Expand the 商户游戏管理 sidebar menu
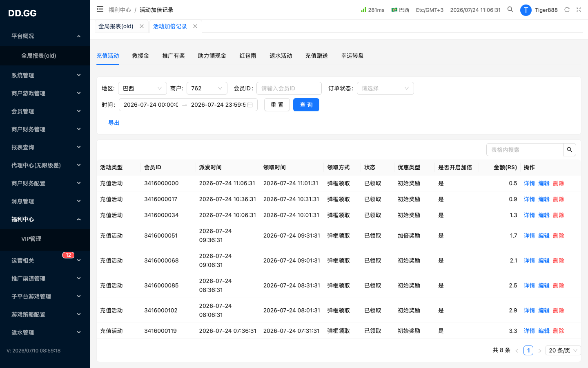588x368 pixels. click(45, 93)
